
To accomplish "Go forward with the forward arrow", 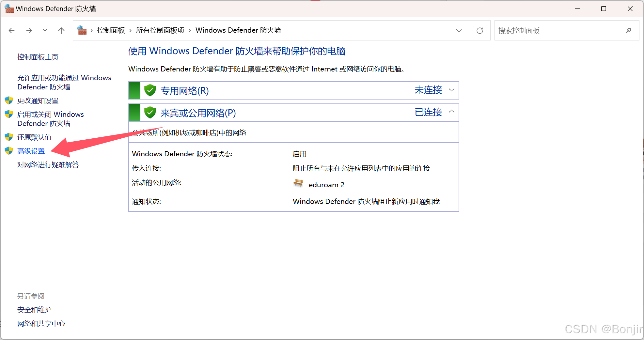I will (29, 30).
